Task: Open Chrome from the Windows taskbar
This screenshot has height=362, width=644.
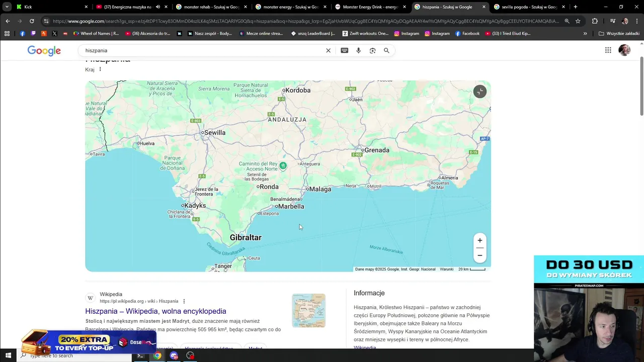Action: point(157,355)
